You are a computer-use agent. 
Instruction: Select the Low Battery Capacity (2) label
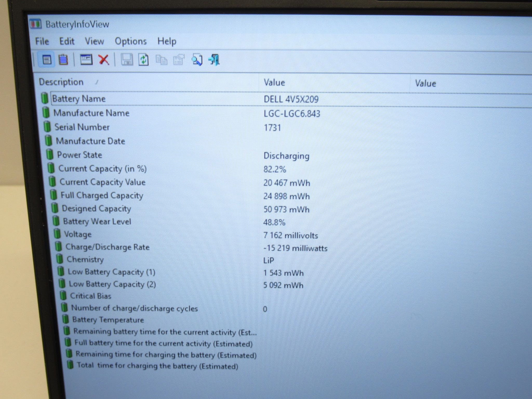point(112,284)
